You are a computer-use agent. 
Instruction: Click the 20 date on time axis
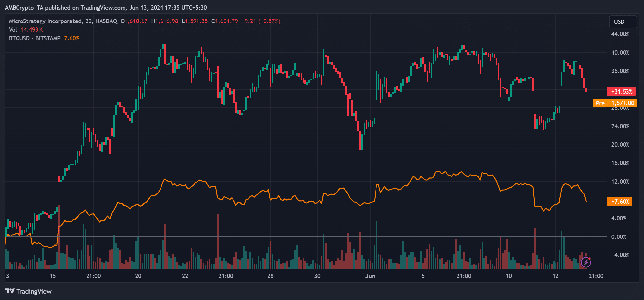click(138, 276)
